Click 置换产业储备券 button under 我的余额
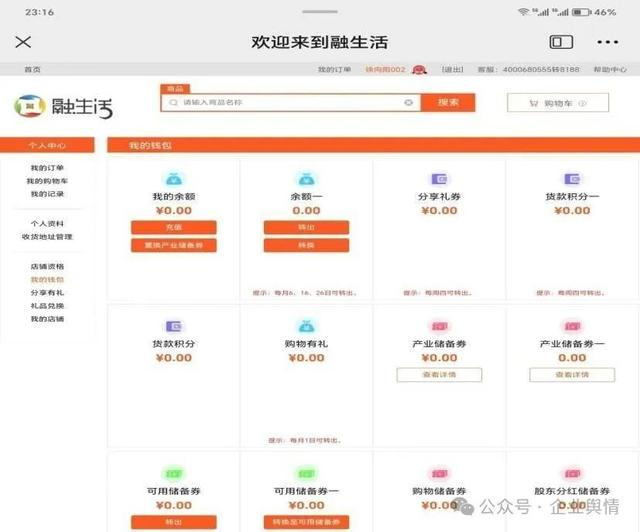 pos(174,245)
